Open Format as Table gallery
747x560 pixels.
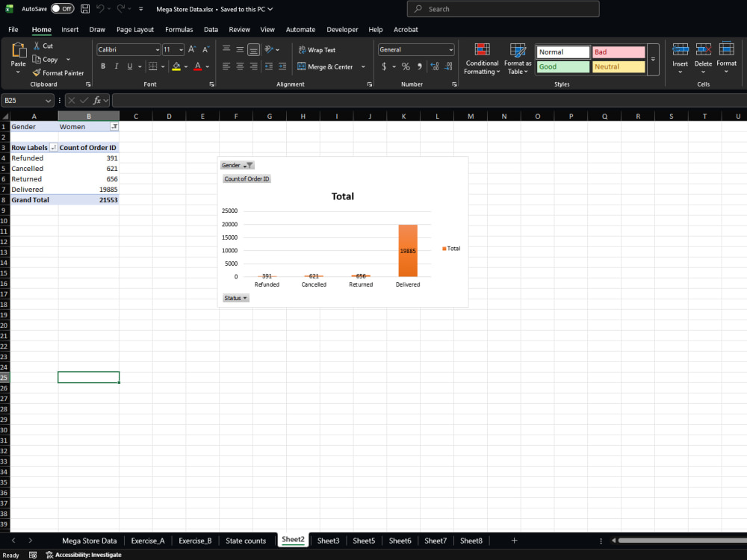click(518, 58)
